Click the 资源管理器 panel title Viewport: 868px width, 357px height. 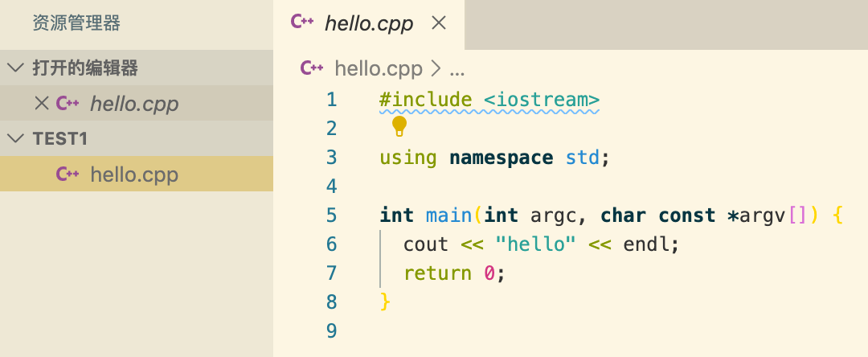[76, 23]
